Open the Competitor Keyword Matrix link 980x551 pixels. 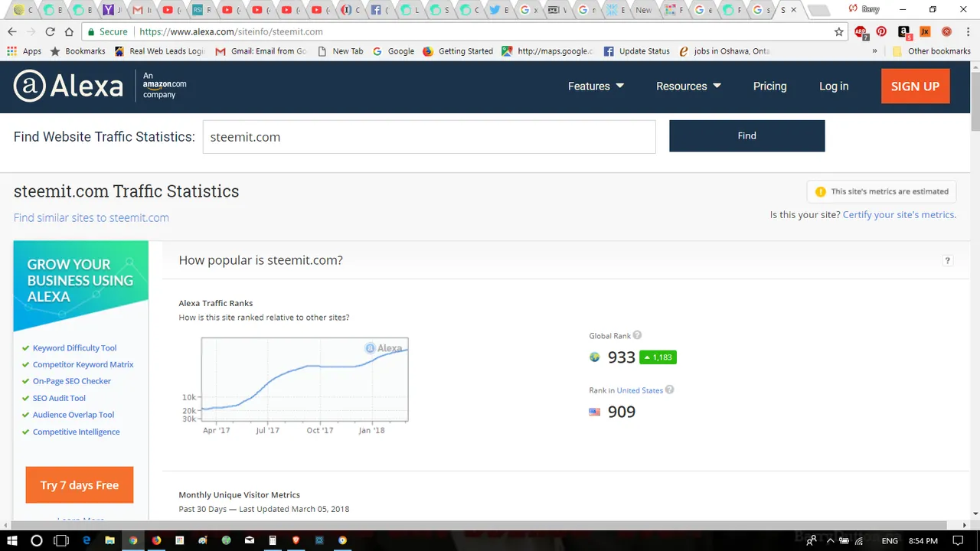[x=83, y=364]
